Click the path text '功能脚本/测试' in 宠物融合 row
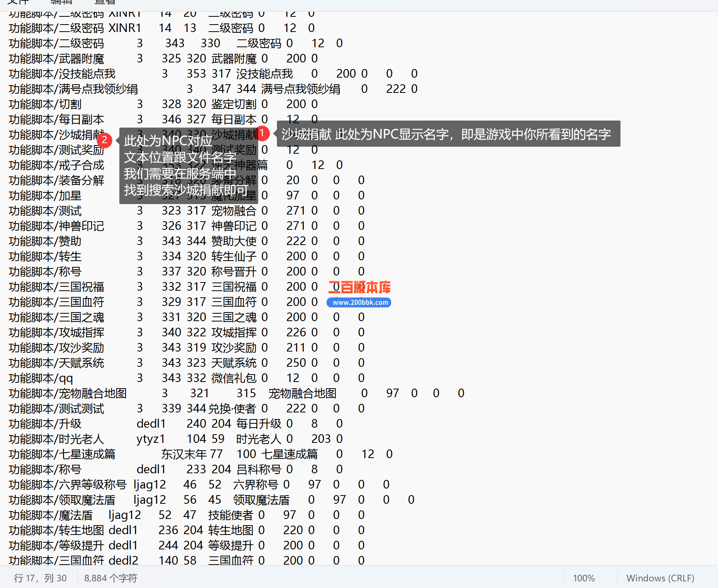Screen dimensions: 718x588 coord(45,211)
